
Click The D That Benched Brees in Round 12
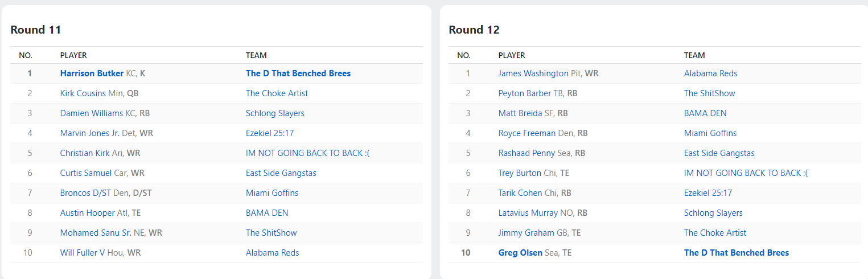[737, 253]
